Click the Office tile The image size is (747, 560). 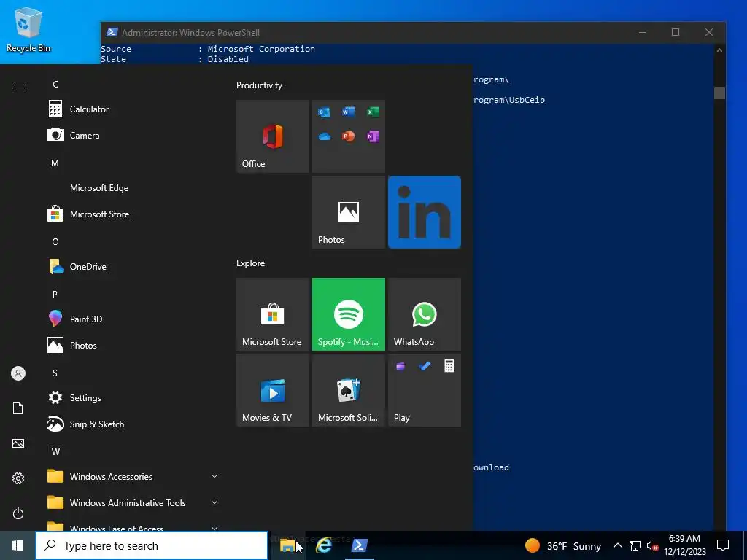(273, 136)
